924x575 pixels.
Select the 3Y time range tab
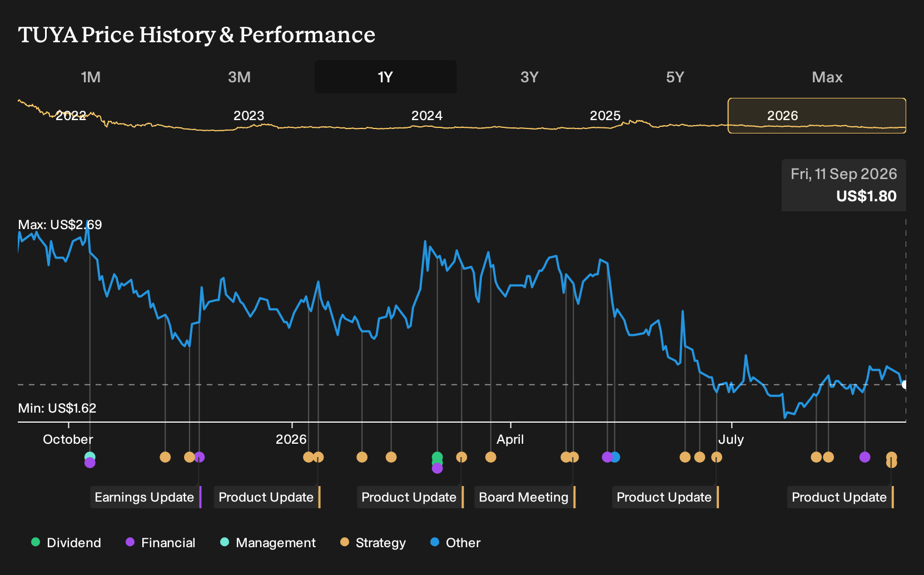tap(529, 77)
